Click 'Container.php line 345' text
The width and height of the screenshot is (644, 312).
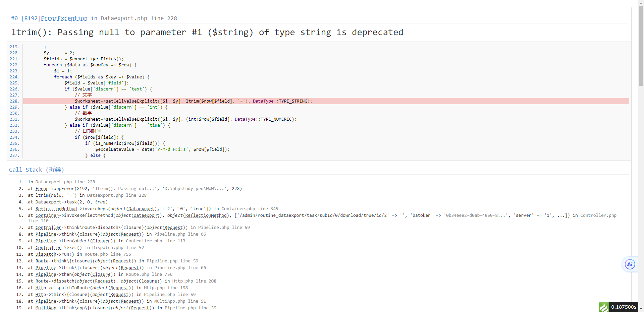pos(250,209)
